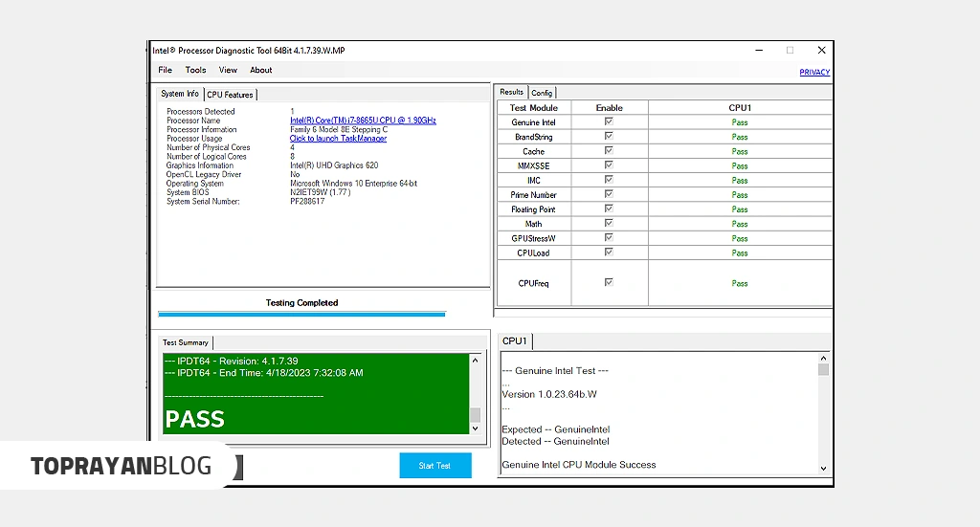Select the CPU1 output tab
980x527 pixels.
click(x=515, y=340)
